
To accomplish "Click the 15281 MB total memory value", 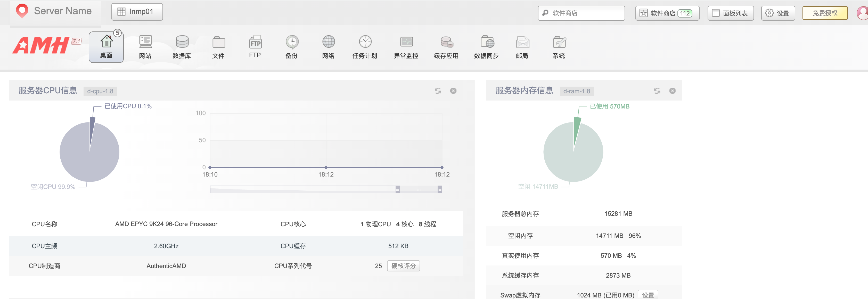I will pos(618,213).
